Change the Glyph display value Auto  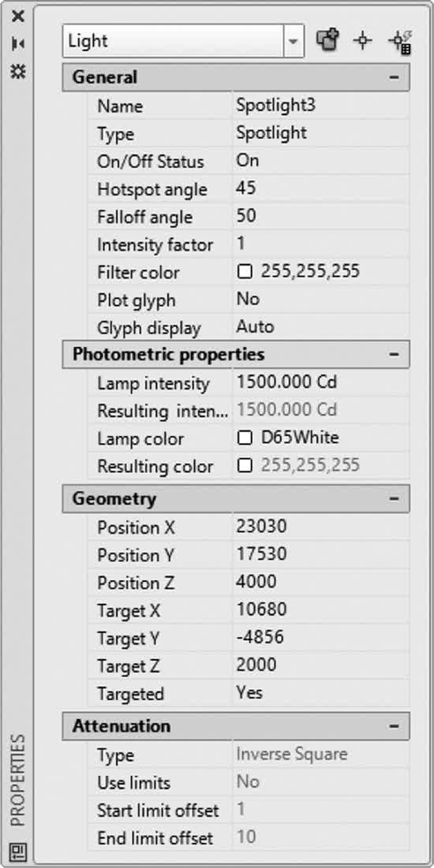[x=321, y=327]
